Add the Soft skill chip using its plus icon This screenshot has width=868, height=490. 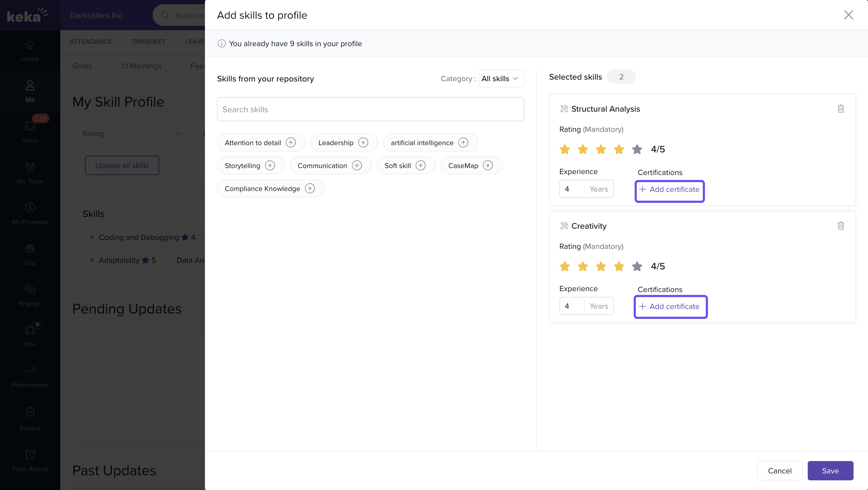point(420,166)
